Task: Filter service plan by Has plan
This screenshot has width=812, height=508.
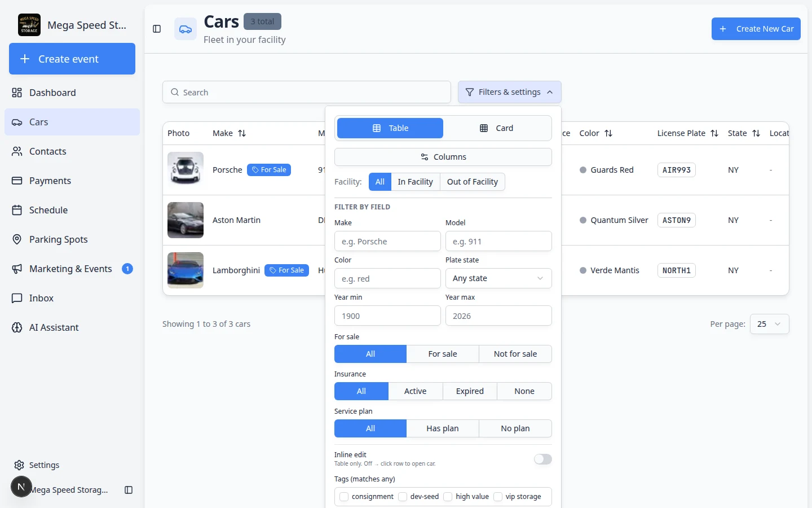Action: tap(443, 428)
